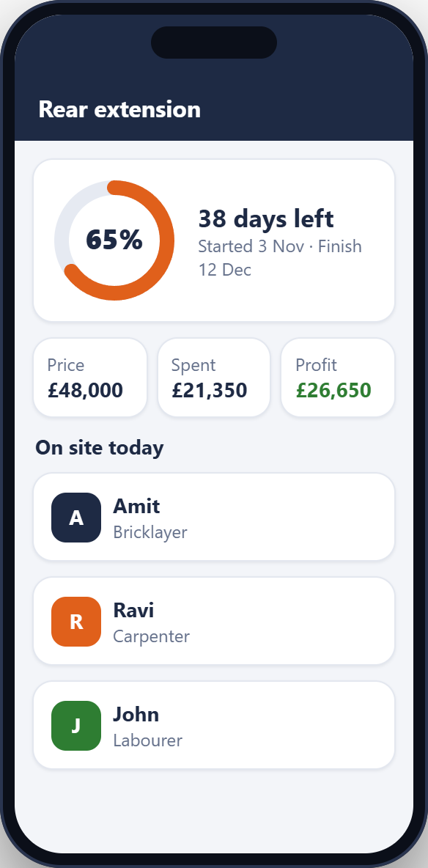Select the On site today section heading
This screenshot has width=428, height=868.
click(100, 447)
